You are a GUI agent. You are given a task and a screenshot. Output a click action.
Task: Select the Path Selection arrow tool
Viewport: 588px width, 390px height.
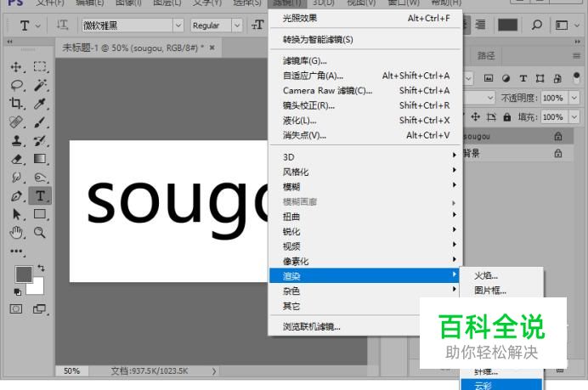pos(16,214)
